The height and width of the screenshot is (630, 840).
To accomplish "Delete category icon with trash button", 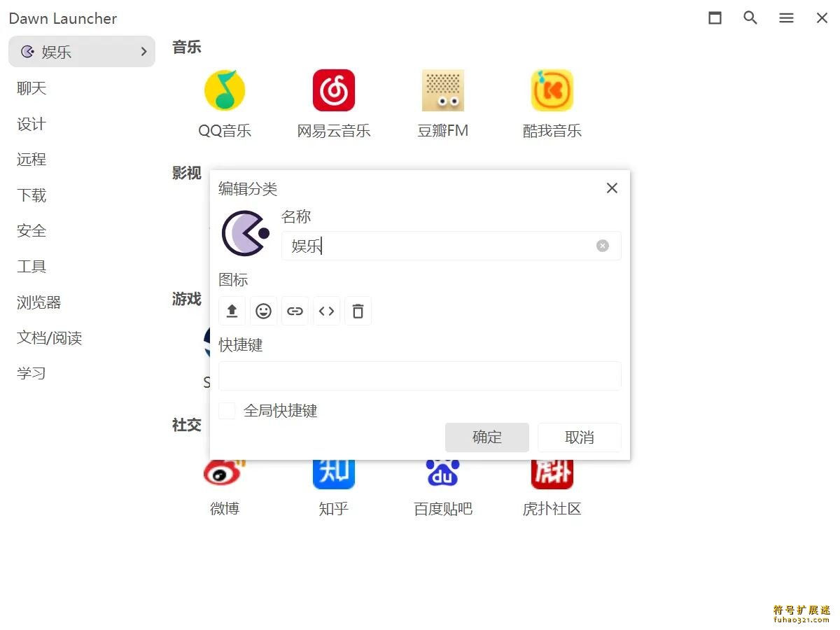I will (358, 311).
